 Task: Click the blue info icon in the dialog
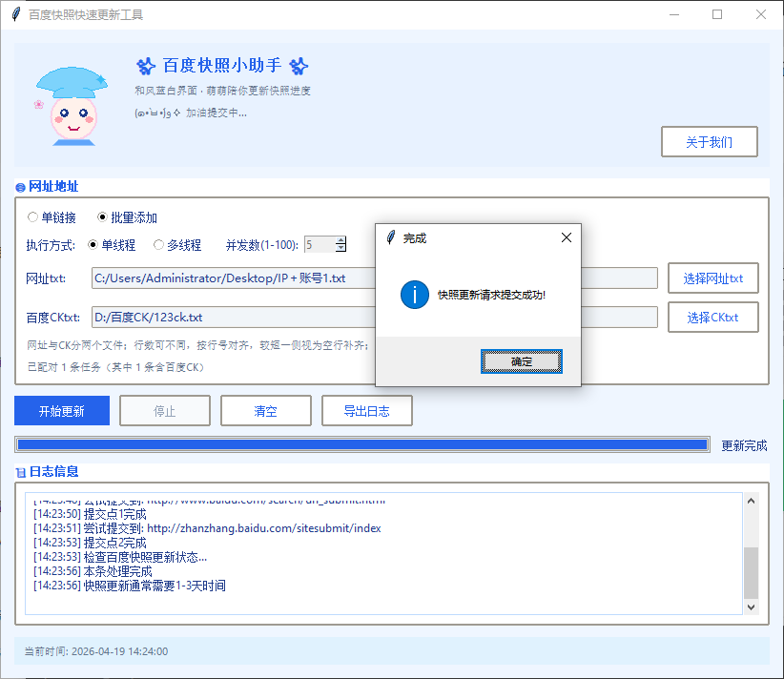tap(414, 296)
